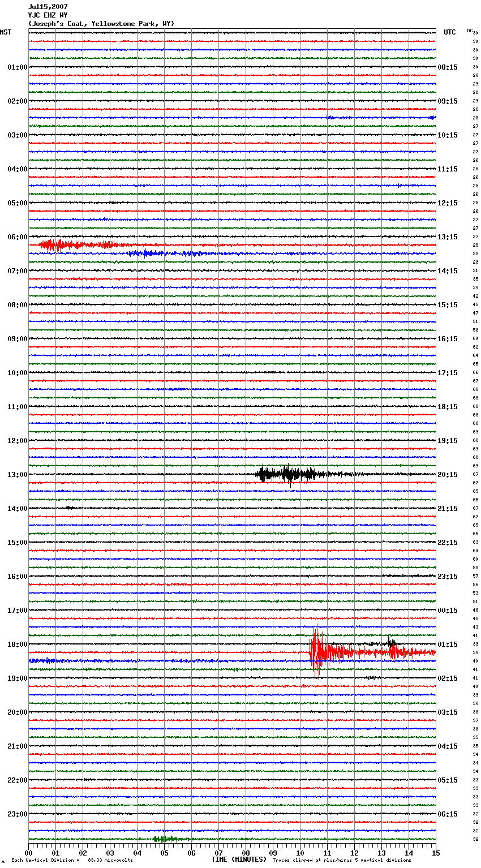
Task: Select the 16:00 MST time label
Action: 18,577
